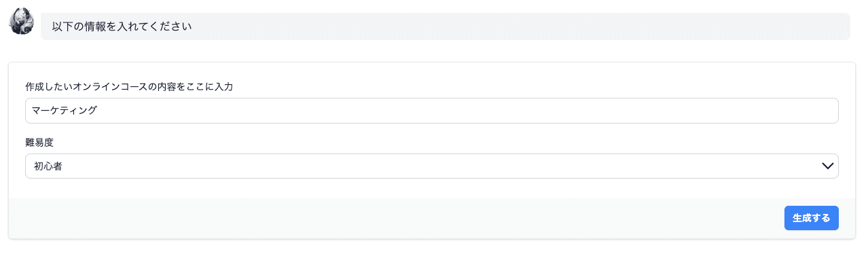Image resolution: width=868 pixels, height=254 pixels.
Task: Select the chat message text 以下の情報を入れてください
Action: pyautogui.click(x=122, y=26)
